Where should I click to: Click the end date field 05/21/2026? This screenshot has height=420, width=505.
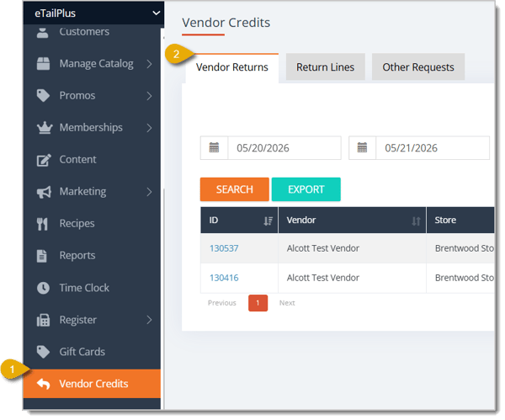point(433,148)
